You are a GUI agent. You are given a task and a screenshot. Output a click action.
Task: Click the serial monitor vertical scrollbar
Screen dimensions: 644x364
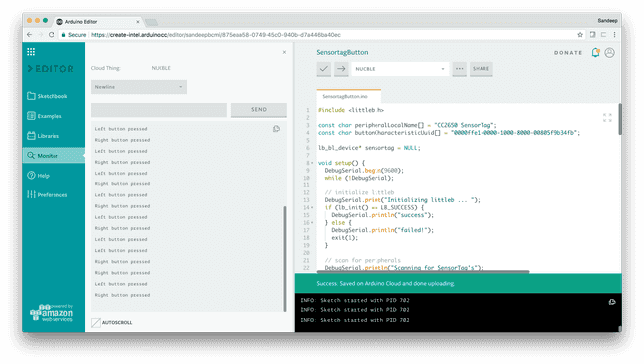click(285, 259)
